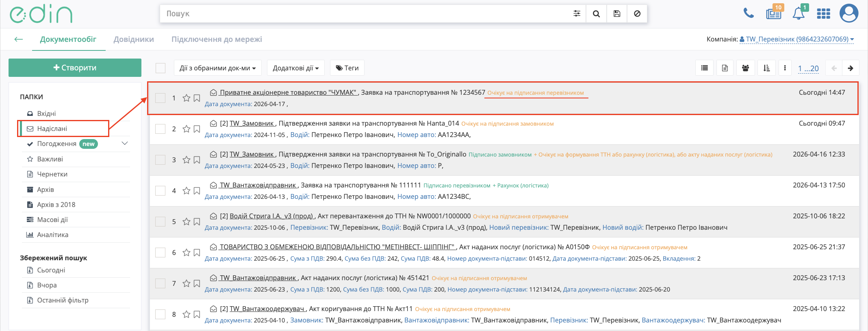Click the Теги button
Viewport: 868px width, 331px height.
tap(347, 68)
